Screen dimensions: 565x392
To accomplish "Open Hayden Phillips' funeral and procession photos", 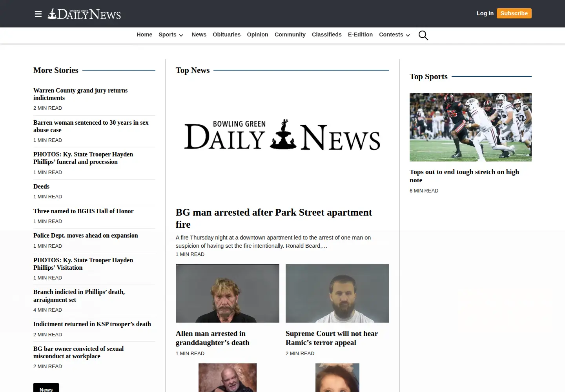I will [83, 158].
